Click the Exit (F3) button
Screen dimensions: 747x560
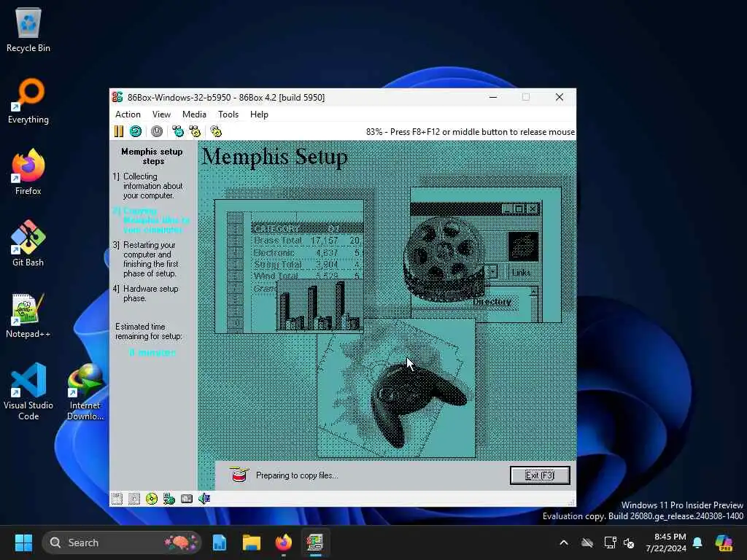[540, 475]
